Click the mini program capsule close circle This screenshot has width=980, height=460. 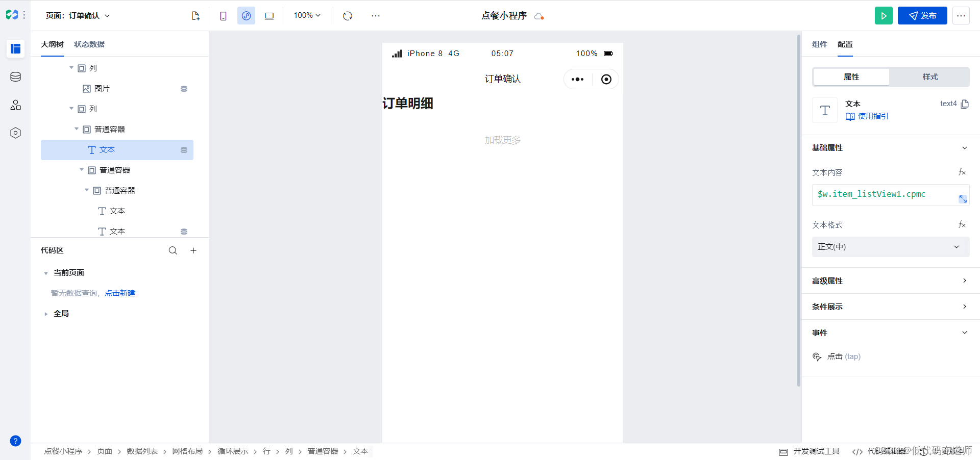click(x=606, y=79)
